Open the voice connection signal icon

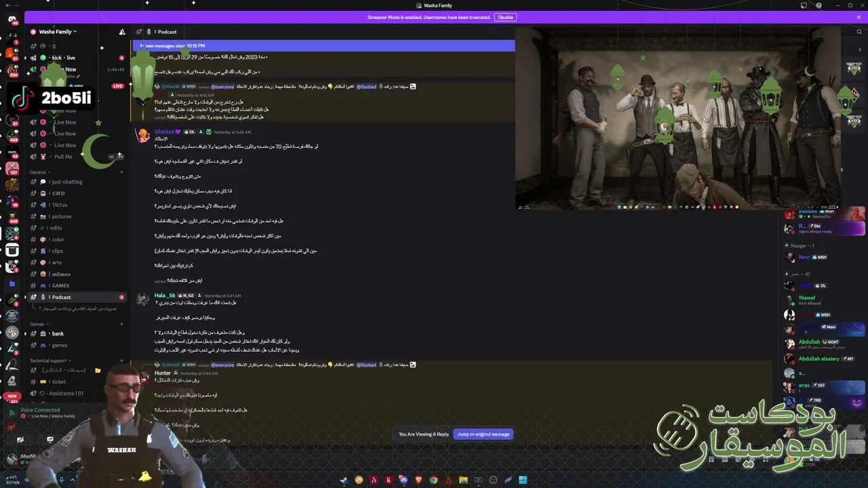12,413
